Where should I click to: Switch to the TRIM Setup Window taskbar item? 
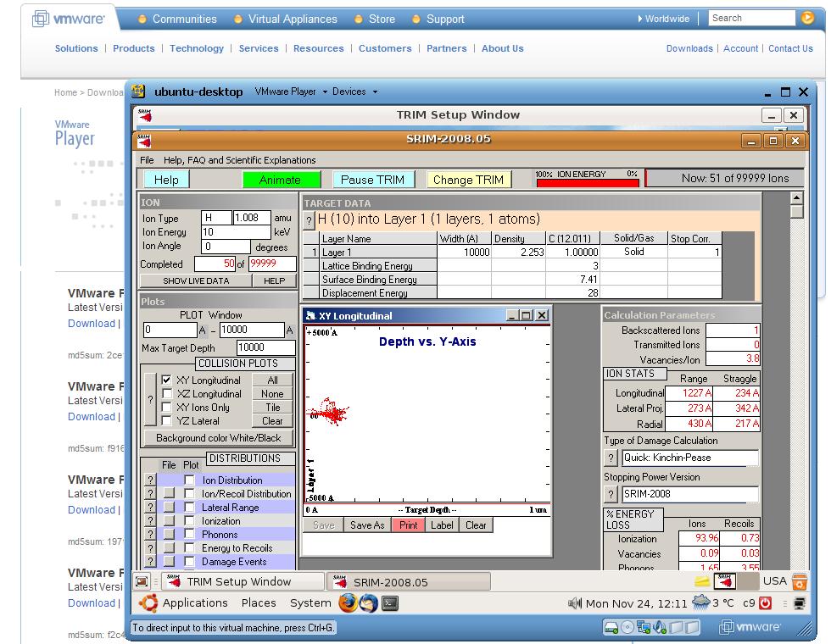[242, 581]
